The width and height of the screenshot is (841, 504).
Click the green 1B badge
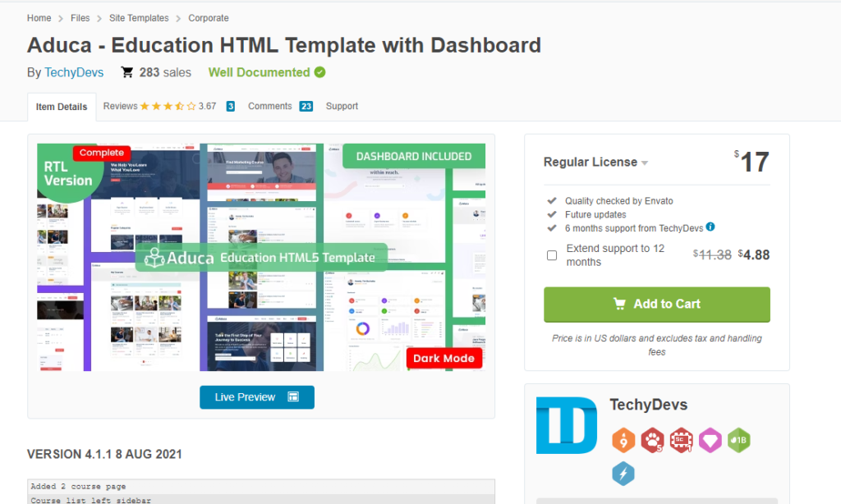pyautogui.click(x=738, y=441)
